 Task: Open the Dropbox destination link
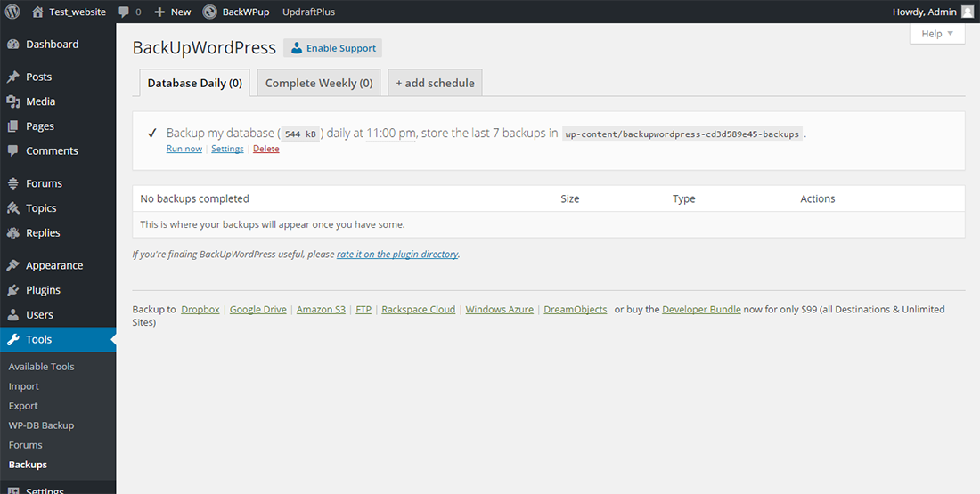pos(200,309)
